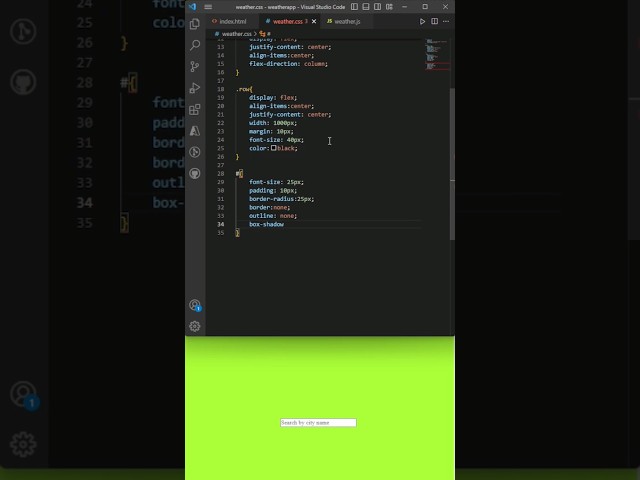This screenshot has height=480, width=640.
Task: Click the minimap code overview
Action: [437, 55]
